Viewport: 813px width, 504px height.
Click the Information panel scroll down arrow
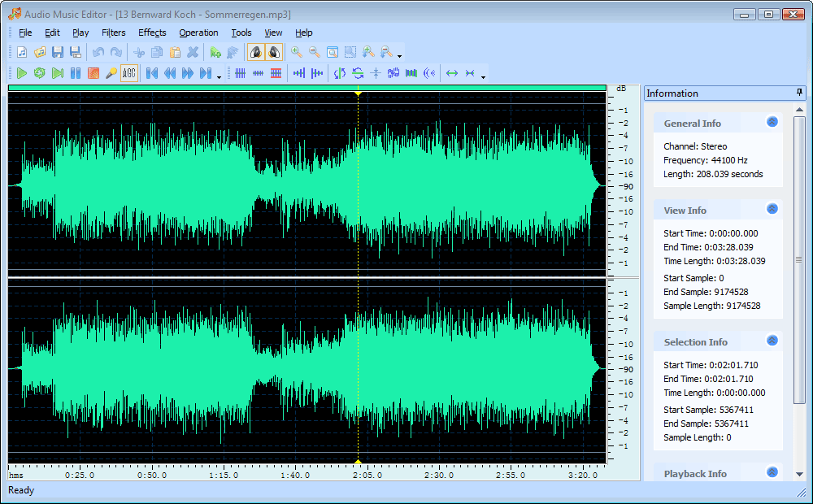click(799, 475)
